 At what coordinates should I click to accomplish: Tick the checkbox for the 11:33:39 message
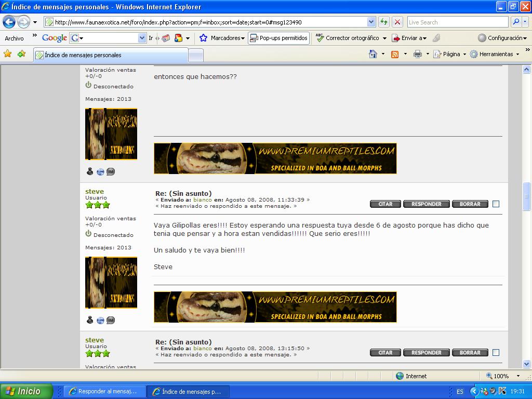[496, 204]
